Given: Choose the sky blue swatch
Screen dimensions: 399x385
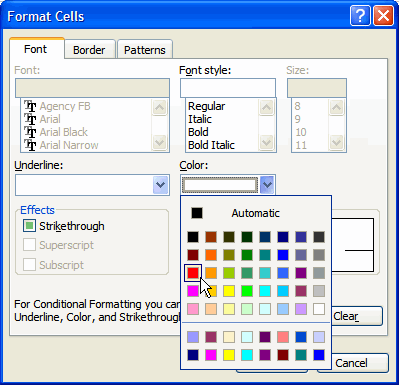Looking at the screenshot, I should coord(283,291).
